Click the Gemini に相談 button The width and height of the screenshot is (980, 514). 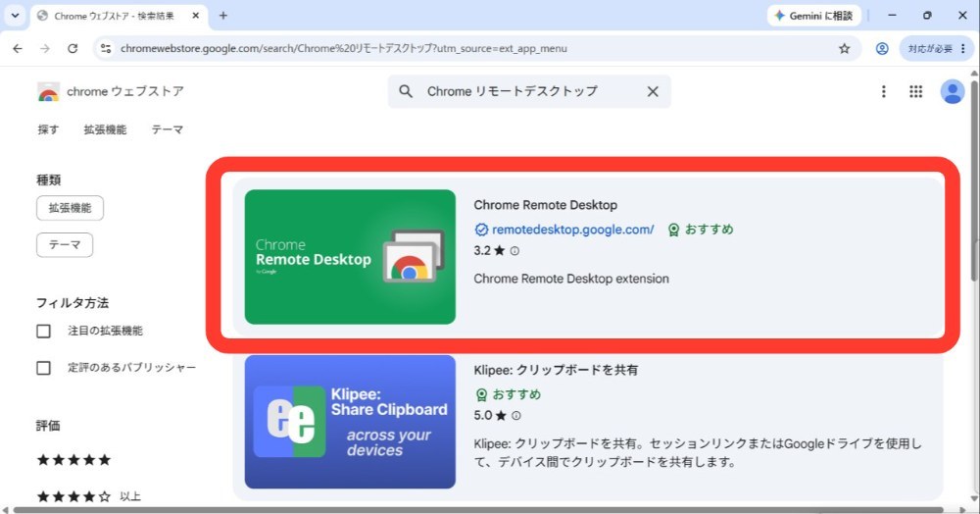pos(813,16)
